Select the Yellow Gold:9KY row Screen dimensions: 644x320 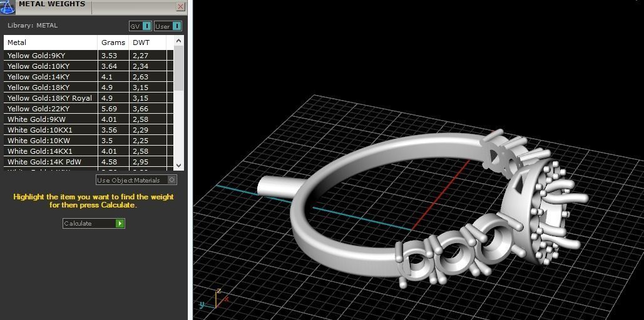point(88,56)
